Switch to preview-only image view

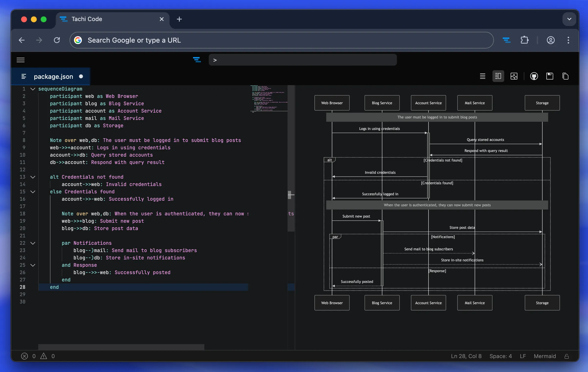point(514,76)
